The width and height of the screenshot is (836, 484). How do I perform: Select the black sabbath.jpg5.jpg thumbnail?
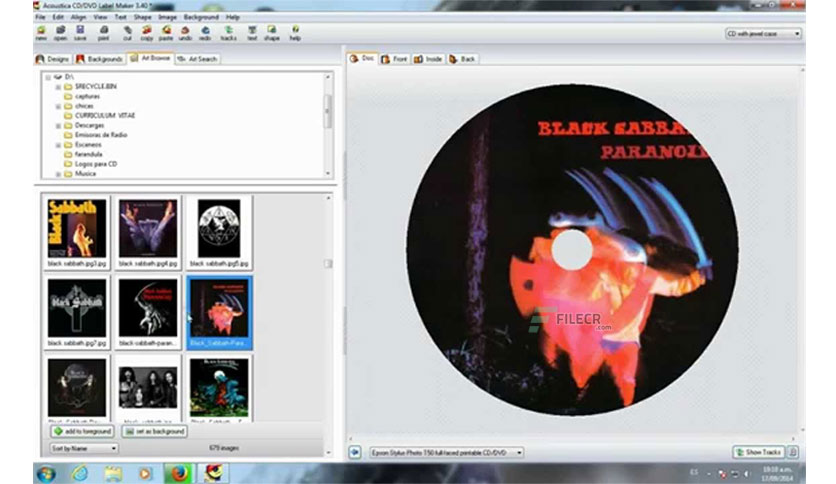click(x=219, y=232)
